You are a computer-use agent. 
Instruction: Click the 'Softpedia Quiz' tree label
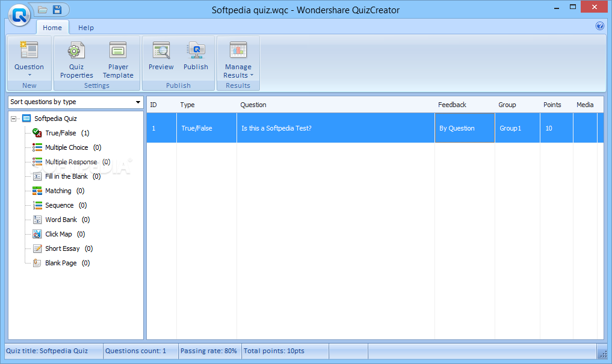55,119
